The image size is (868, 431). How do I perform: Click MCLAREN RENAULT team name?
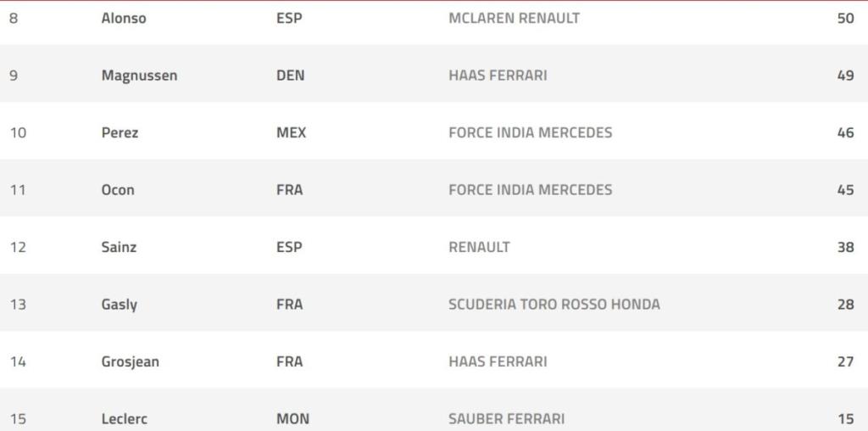515,19
